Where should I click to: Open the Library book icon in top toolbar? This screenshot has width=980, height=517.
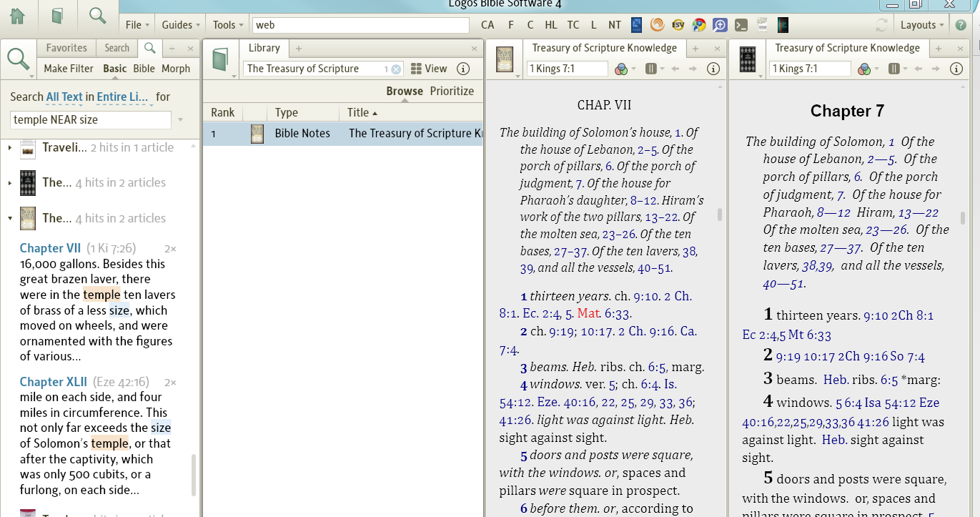tap(58, 16)
